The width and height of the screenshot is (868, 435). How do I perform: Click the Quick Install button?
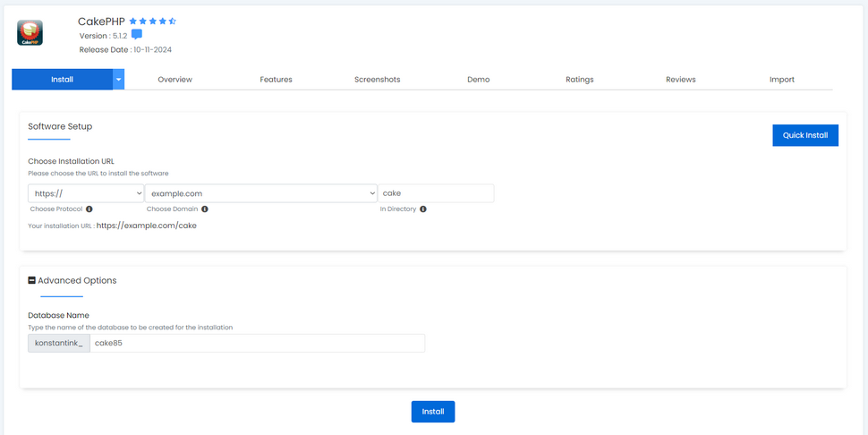click(805, 135)
